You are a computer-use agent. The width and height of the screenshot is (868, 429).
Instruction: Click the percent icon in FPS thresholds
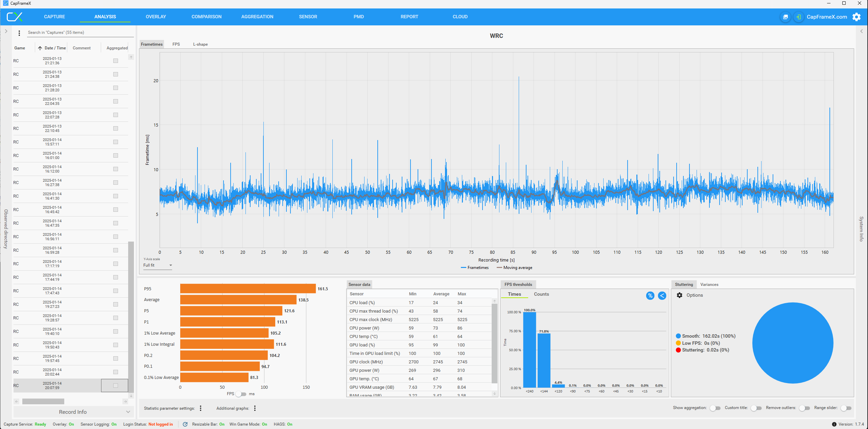point(650,295)
